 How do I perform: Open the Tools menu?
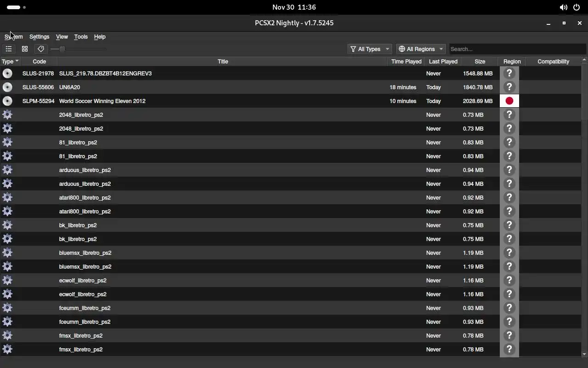tap(81, 37)
